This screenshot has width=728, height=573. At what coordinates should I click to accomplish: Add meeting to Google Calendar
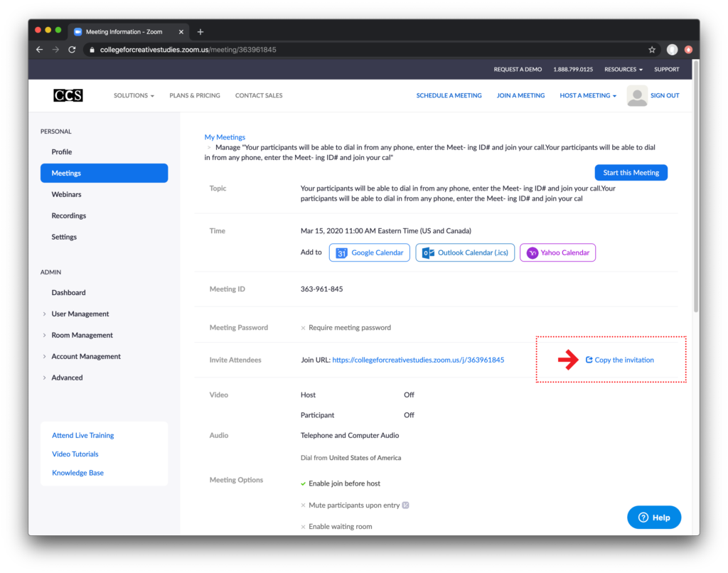[x=370, y=252]
